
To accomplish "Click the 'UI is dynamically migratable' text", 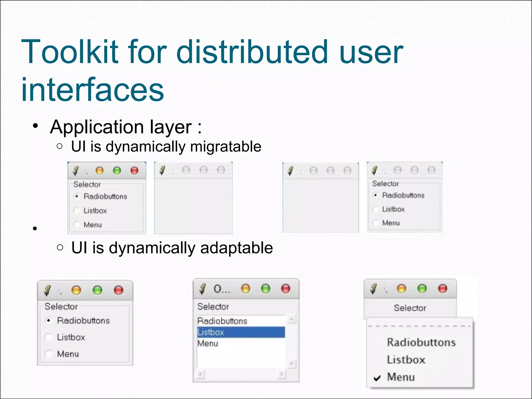I will [166, 147].
